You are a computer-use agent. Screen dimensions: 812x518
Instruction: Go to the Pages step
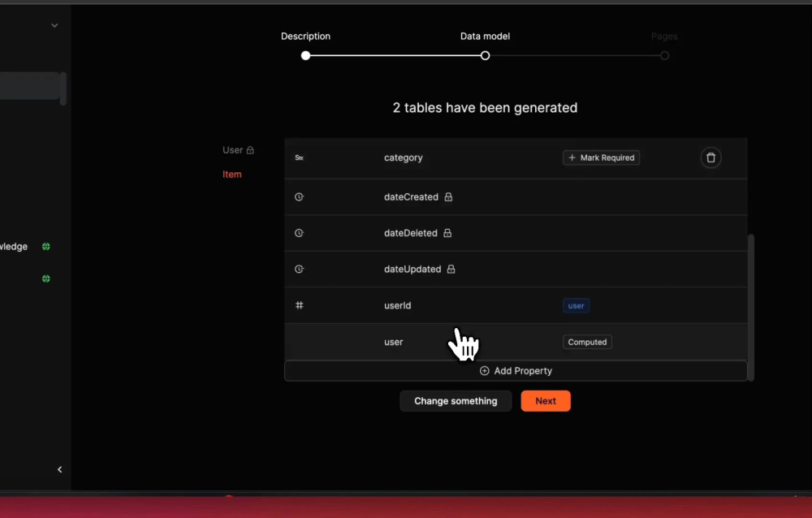664,37
